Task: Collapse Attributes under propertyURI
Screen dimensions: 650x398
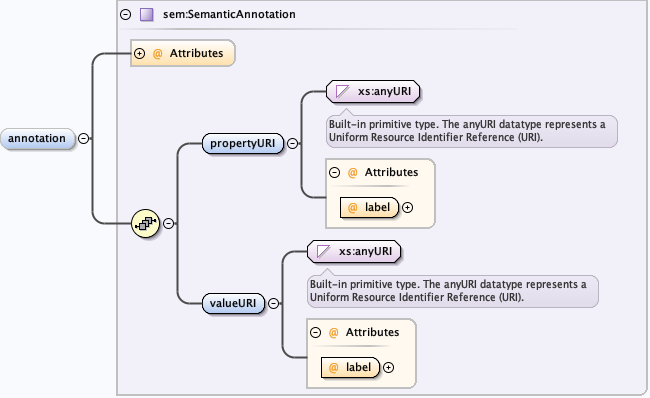Action: (334, 172)
